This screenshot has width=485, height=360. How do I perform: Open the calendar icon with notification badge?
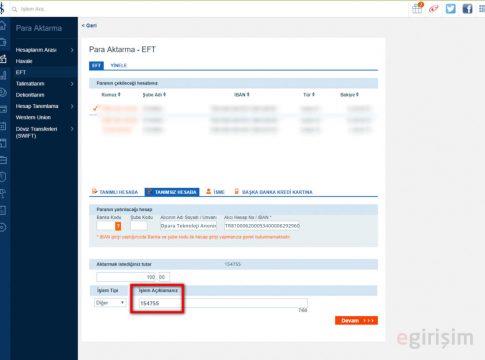coord(417,8)
